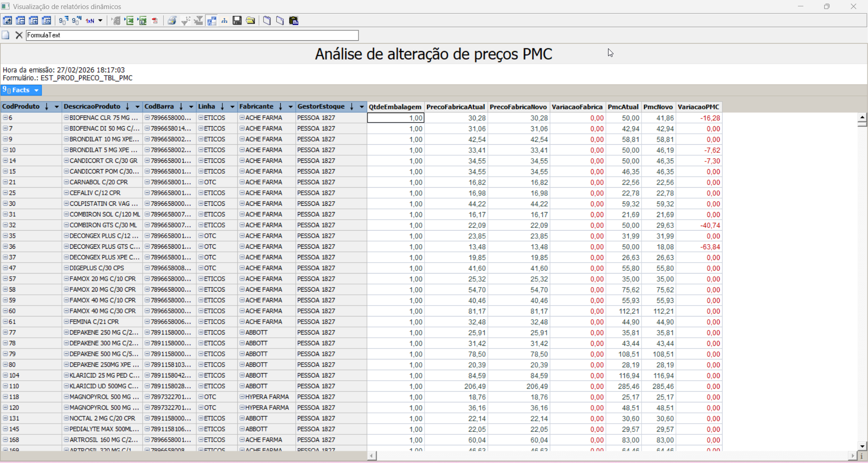Open the Facts dropdown
Viewport: 868px width, 463px height.
pos(36,90)
